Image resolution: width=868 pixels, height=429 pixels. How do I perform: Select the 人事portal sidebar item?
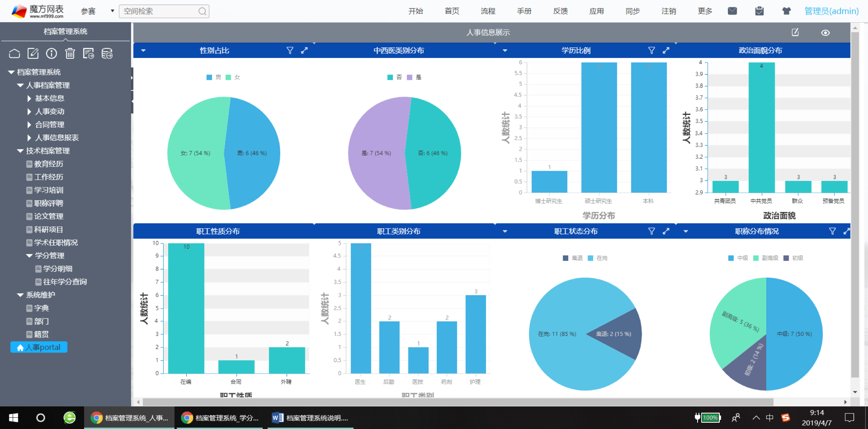39,347
